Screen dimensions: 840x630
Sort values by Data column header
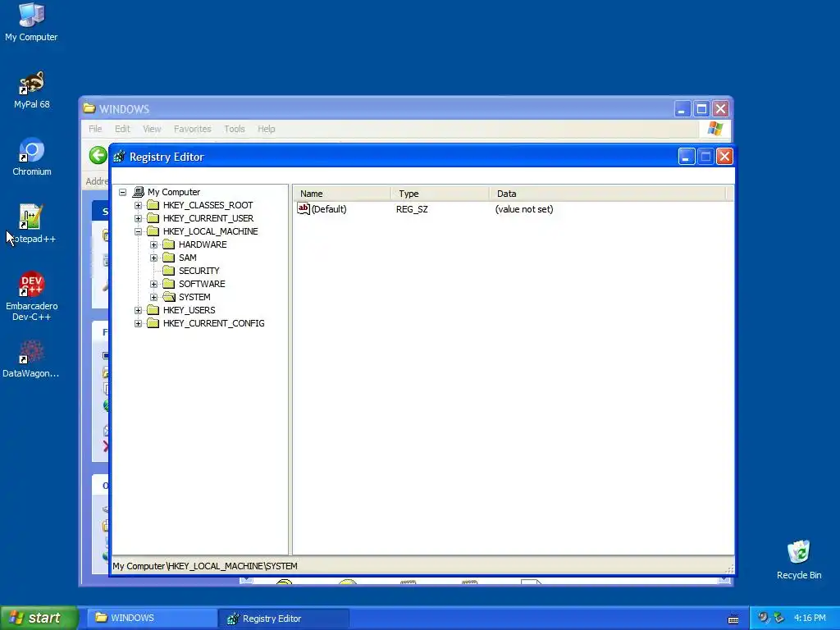pyautogui.click(x=608, y=194)
